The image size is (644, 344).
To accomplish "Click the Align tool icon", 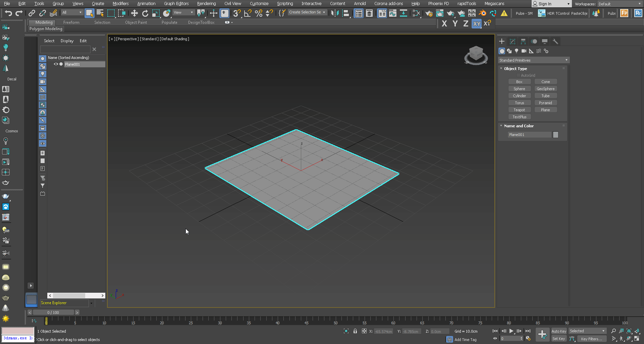I will click(x=345, y=13).
